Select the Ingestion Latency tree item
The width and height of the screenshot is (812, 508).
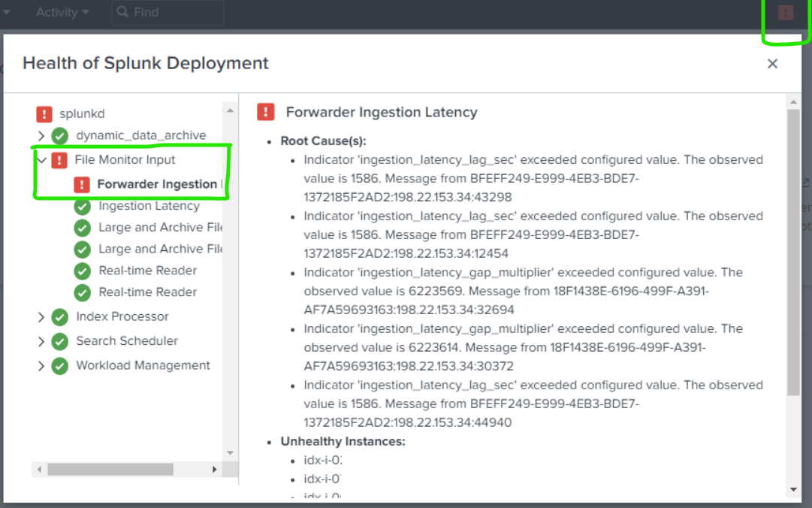coord(149,206)
